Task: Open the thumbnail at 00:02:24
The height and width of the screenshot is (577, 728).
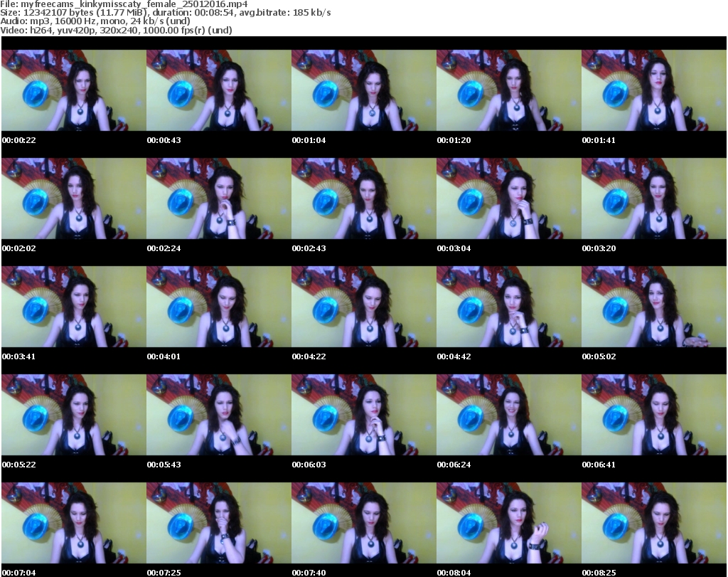Action: (x=219, y=198)
